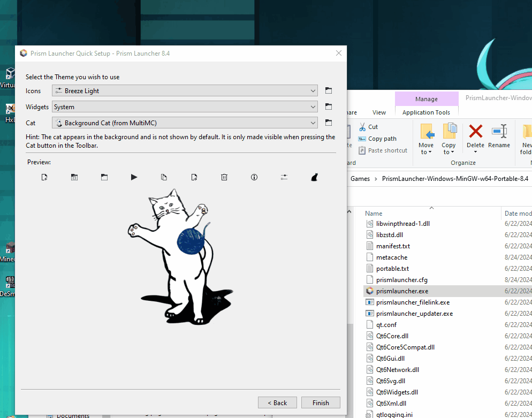Select the Qt6Core.dll file icon
Viewport: 532px width, 418px height.
pos(369,336)
